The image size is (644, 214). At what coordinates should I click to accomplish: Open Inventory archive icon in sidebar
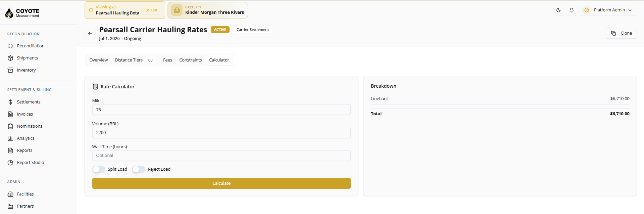(x=10, y=70)
